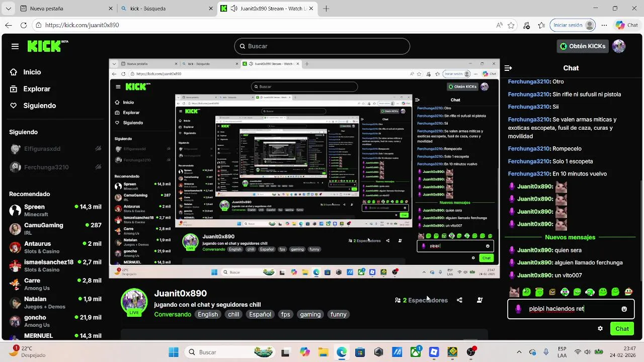Image resolution: width=644 pixels, height=362 pixels.
Task: Select the fps tag
Action: coord(286,314)
